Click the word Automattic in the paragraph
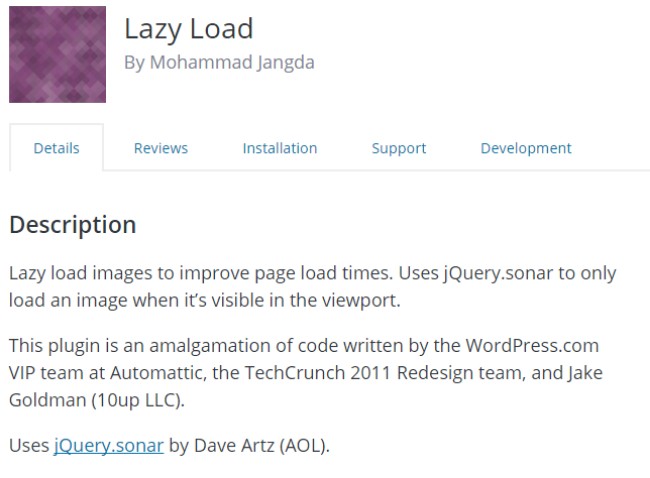This screenshot has width=650, height=478. (158, 373)
